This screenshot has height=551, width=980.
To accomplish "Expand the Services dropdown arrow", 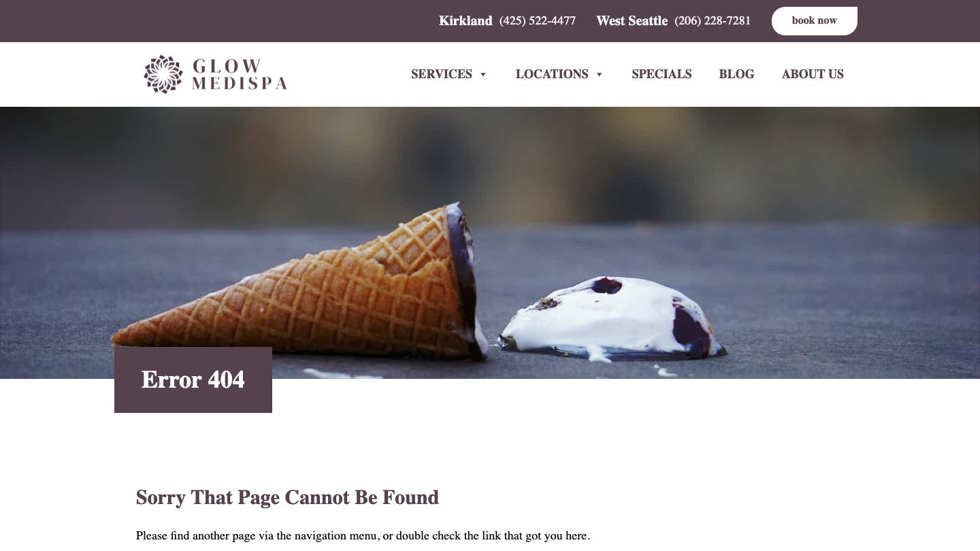I will coord(483,75).
